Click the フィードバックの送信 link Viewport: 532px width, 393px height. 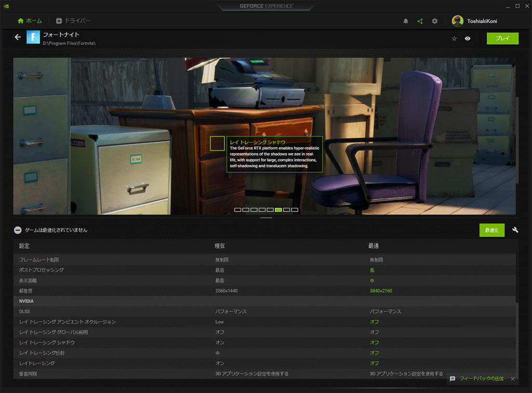(x=481, y=378)
